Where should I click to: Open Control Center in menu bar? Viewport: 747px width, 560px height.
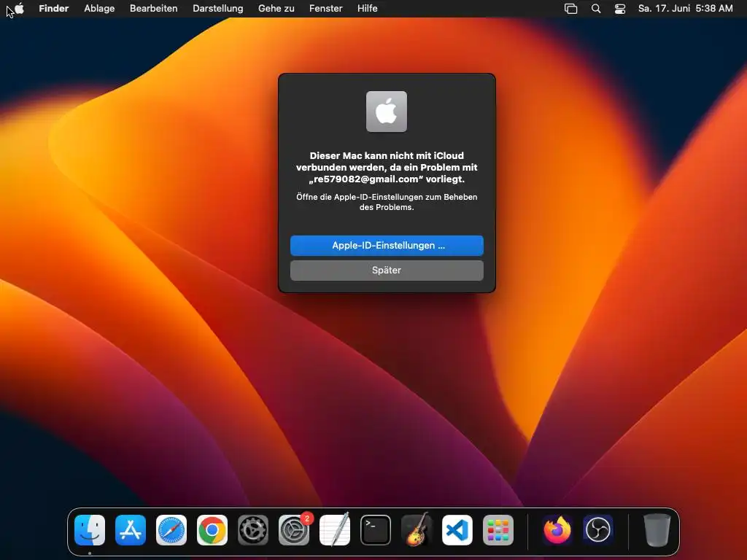(x=620, y=9)
